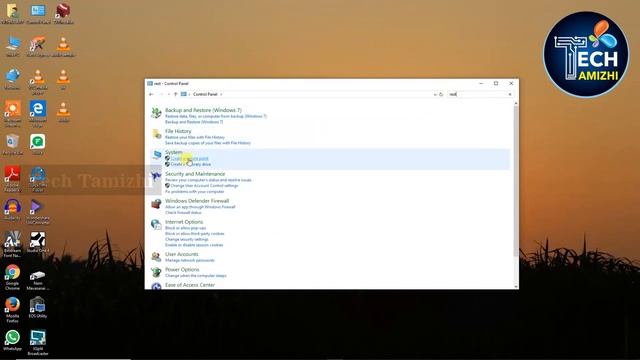The height and width of the screenshot is (360, 640).
Task: Go up one level in Control Panel
Action: (x=176, y=94)
